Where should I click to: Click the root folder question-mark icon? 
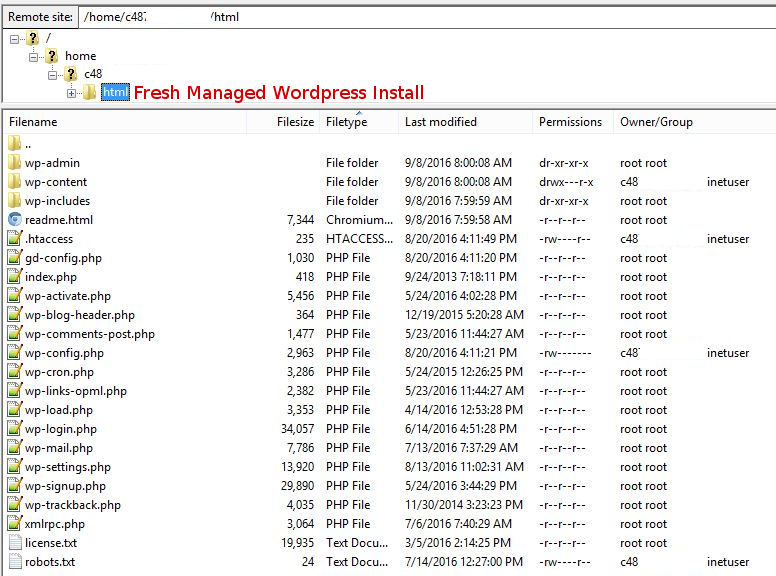tap(33, 38)
